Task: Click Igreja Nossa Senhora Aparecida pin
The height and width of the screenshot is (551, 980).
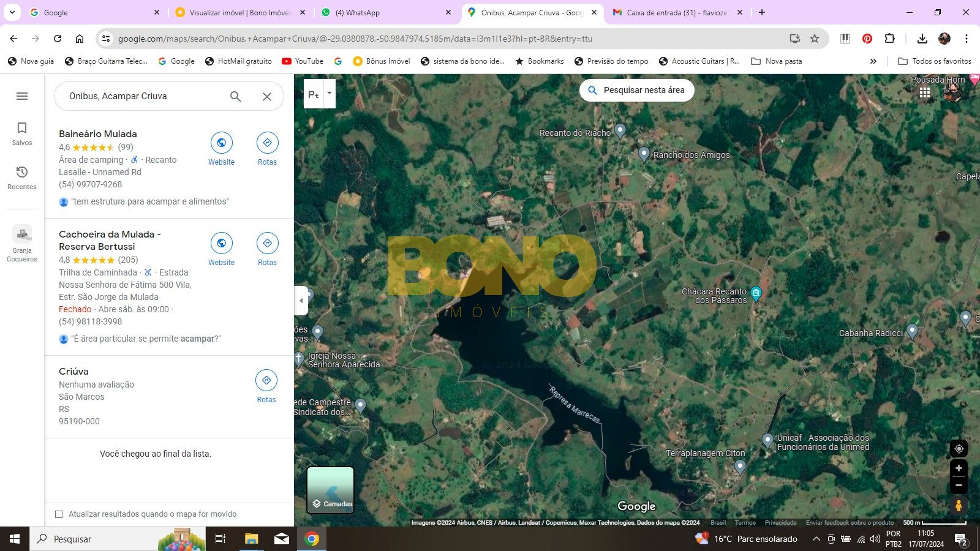Action: (299, 359)
